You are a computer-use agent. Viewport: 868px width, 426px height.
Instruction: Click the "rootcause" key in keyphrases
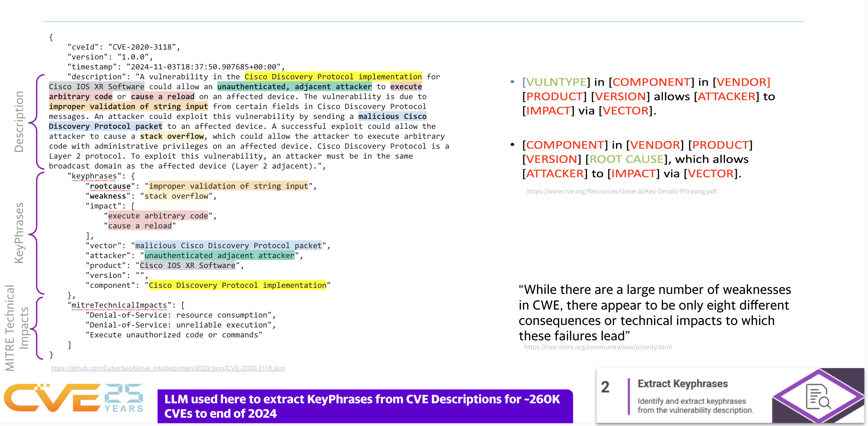click(x=110, y=186)
